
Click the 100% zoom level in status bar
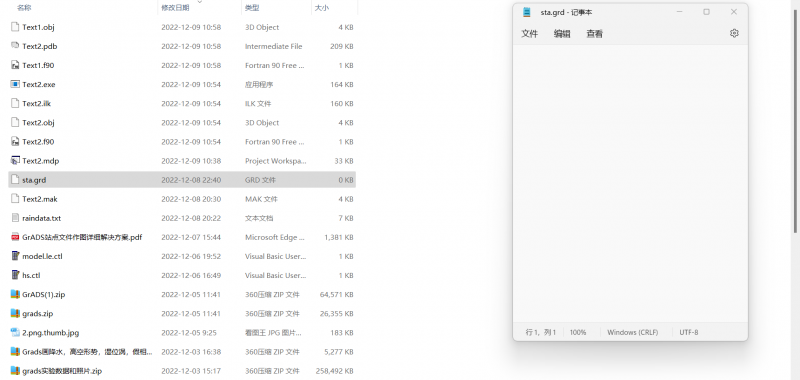578,332
